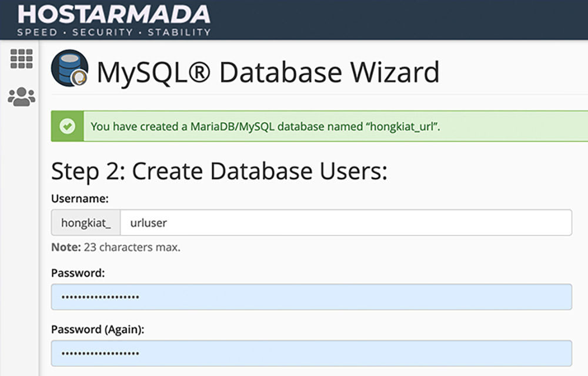Screen dimensions: 588x376
Task: Click into the Password field
Action: [311, 297]
